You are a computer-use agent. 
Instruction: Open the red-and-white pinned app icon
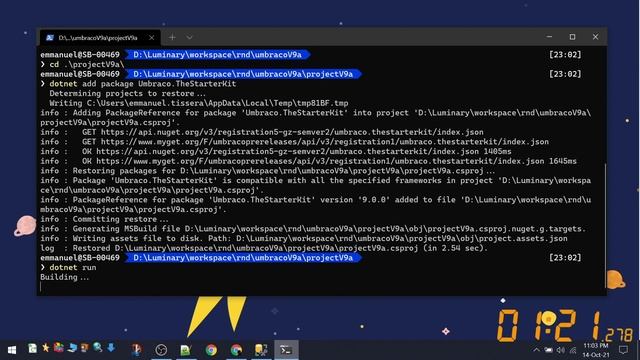pyautogui.click(x=137, y=350)
